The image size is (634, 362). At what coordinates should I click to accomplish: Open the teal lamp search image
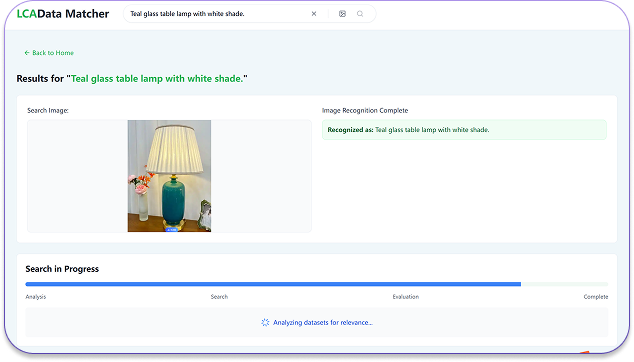pyautogui.click(x=169, y=176)
